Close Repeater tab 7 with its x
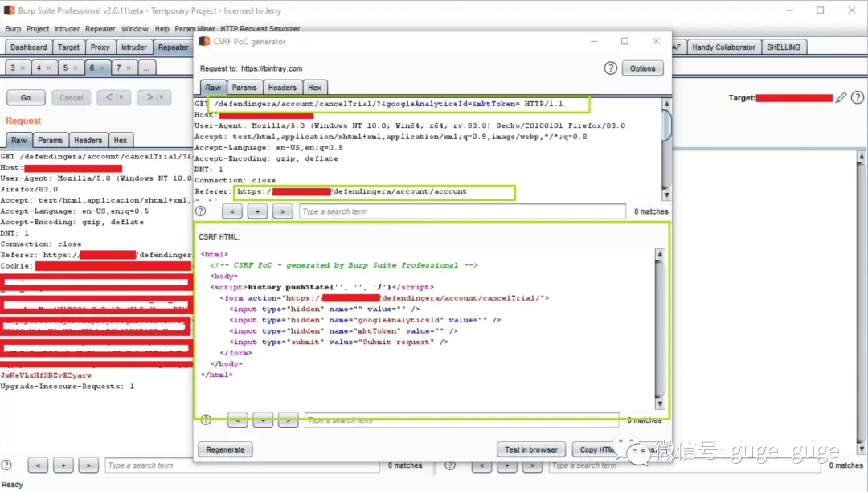 pyautogui.click(x=129, y=68)
